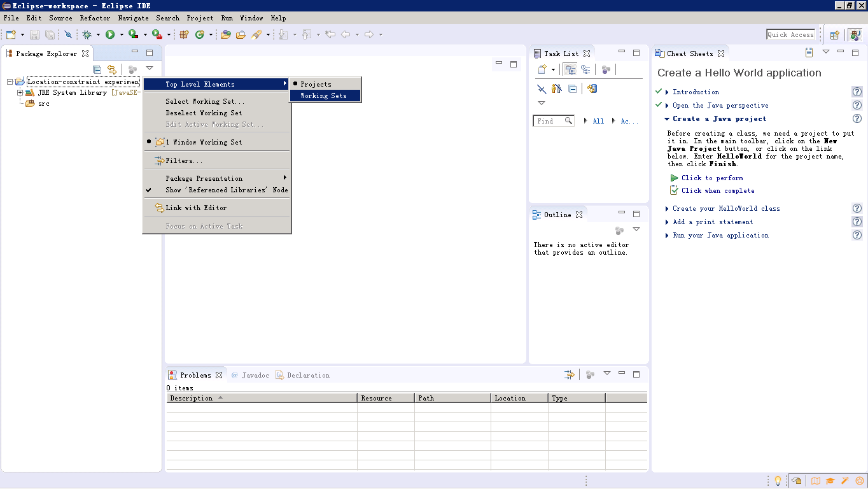Screen dimensions: 868x489
Task: Click the Quick Access search field
Action: pos(790,34)
